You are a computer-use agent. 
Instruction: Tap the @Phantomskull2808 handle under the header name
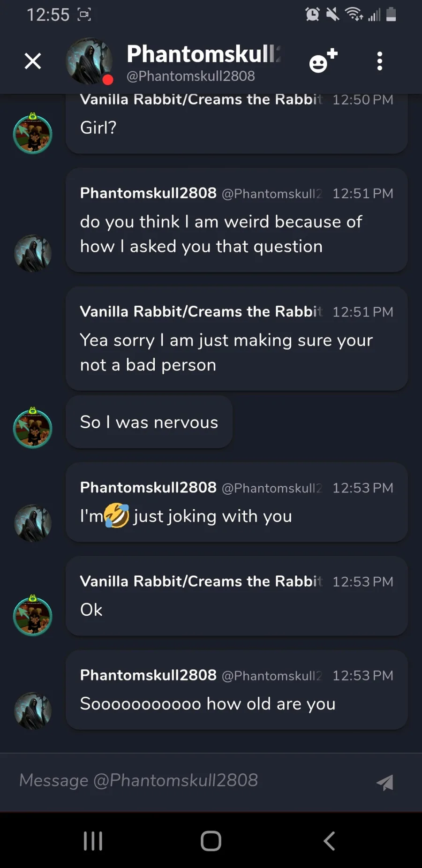click(191, 76)
